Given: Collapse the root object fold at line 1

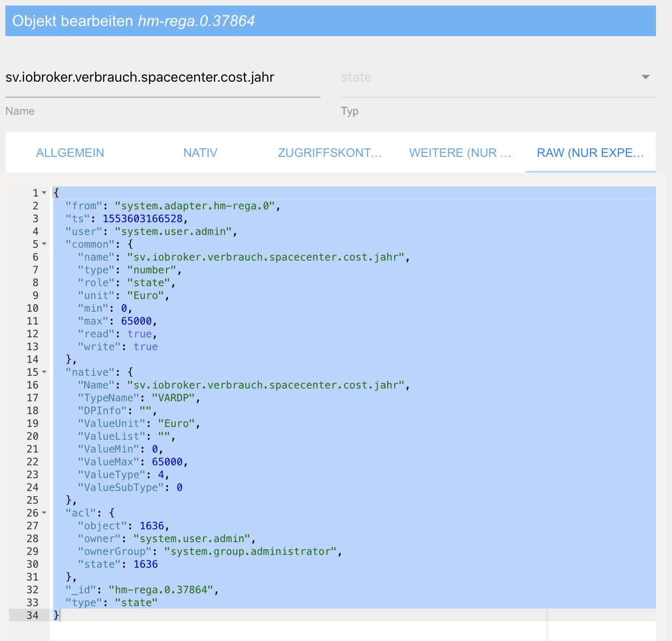Looking at the screenshot, I should point(44,193).
